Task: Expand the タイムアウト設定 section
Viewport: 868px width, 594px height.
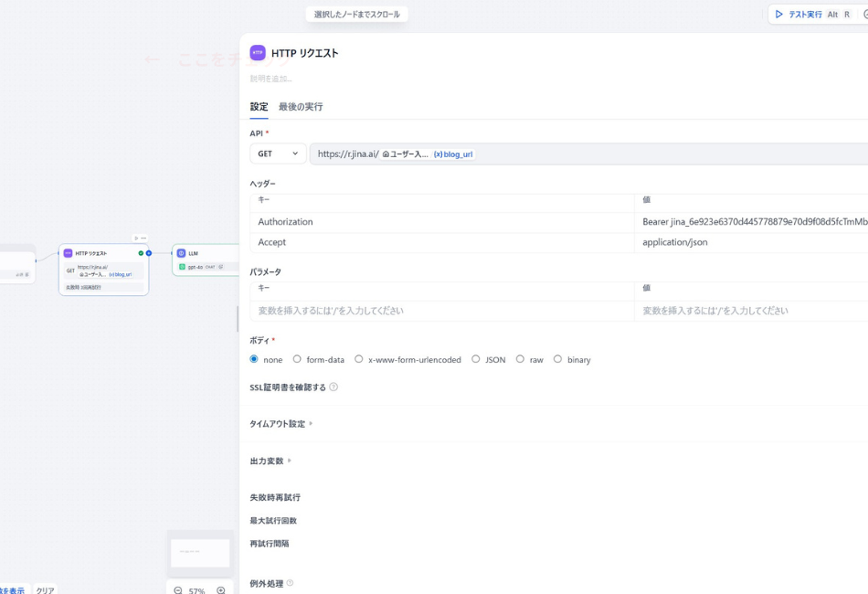Action: click(x=277, y=423)
